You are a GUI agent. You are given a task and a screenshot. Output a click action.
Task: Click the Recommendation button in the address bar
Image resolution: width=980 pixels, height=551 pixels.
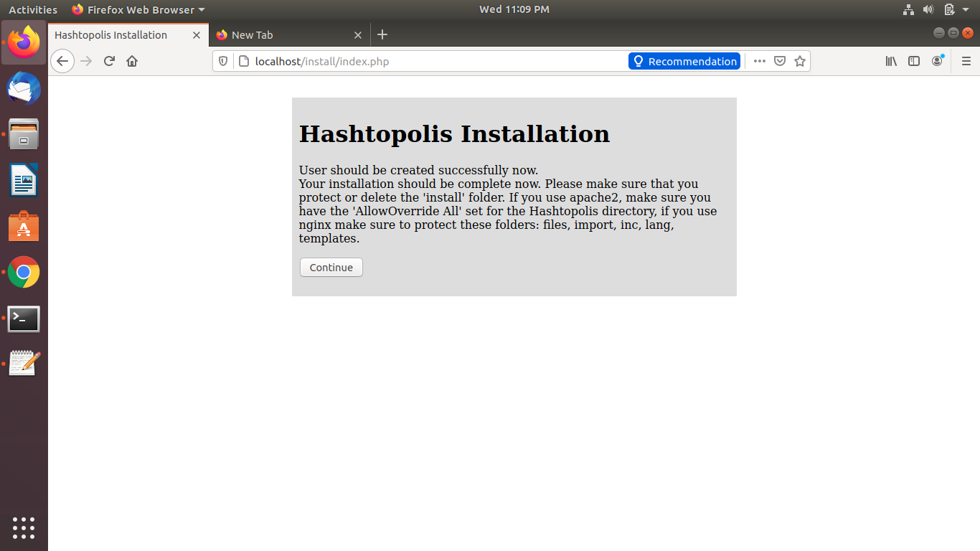coord(684,61)
